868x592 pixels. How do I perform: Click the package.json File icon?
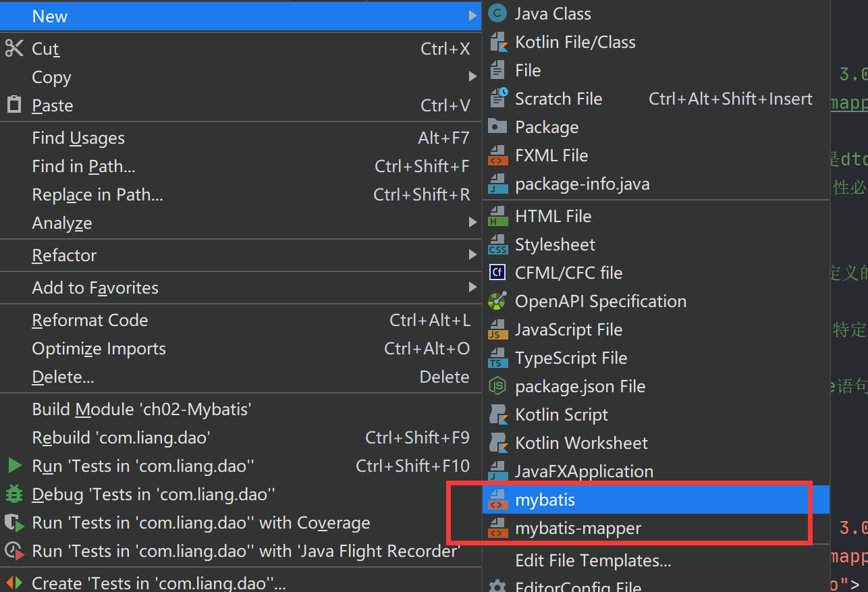coord(497,386)
